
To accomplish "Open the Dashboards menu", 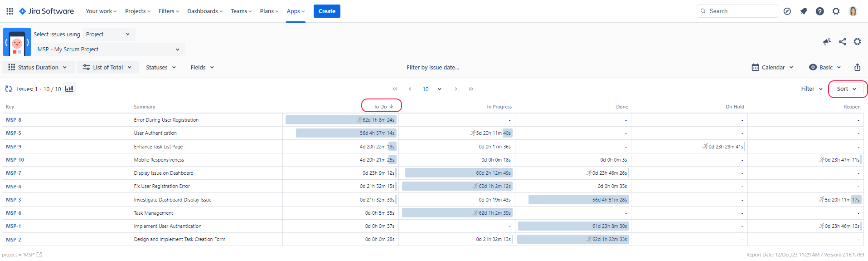I will pyautogui.click(x=205, y=11).
